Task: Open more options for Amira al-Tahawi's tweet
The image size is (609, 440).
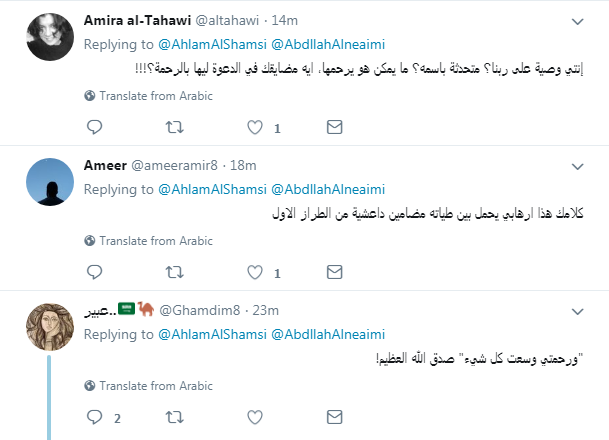Action: 577,20
